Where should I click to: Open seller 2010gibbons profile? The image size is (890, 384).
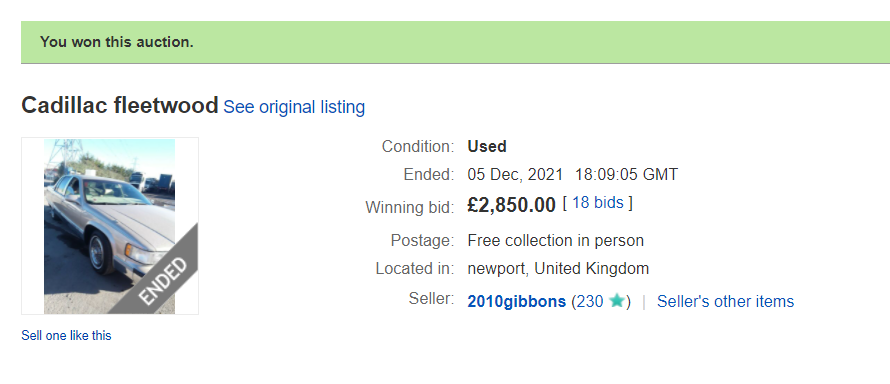pos(517,301)
